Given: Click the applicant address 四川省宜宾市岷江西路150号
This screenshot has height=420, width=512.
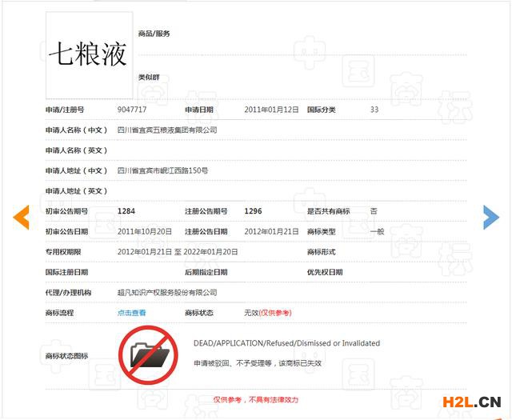Looking at the screenshot, I should pos(162,170).
